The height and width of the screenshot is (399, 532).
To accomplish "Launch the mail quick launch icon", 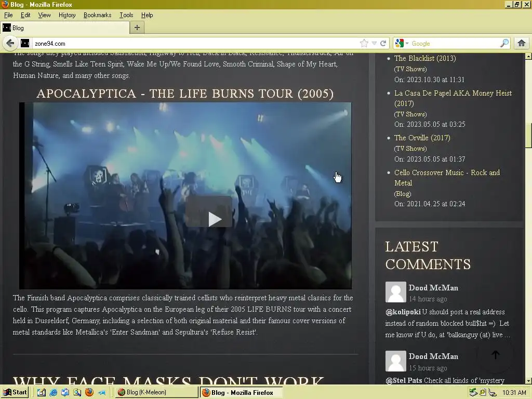I will coord(65,392).
